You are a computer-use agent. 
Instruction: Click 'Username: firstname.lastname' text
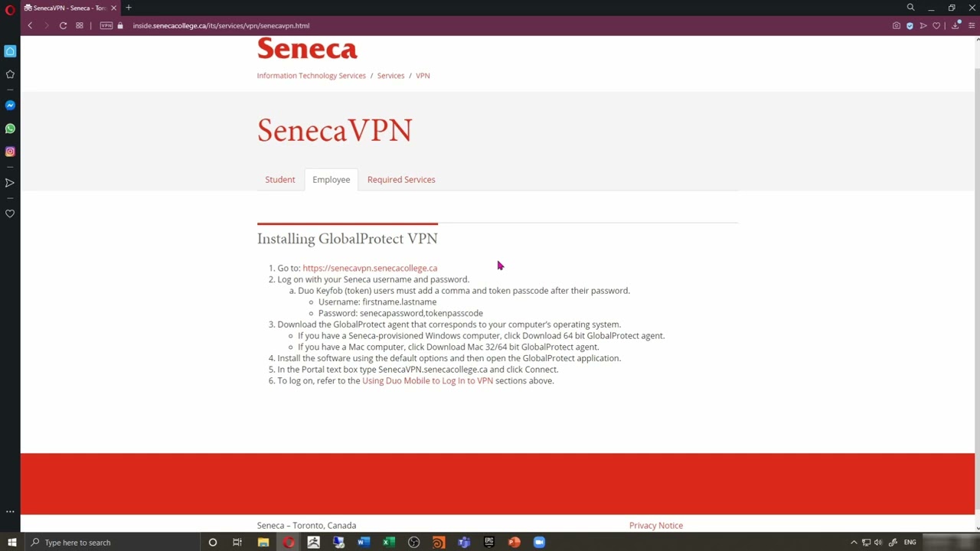click(x=377, y=302)
